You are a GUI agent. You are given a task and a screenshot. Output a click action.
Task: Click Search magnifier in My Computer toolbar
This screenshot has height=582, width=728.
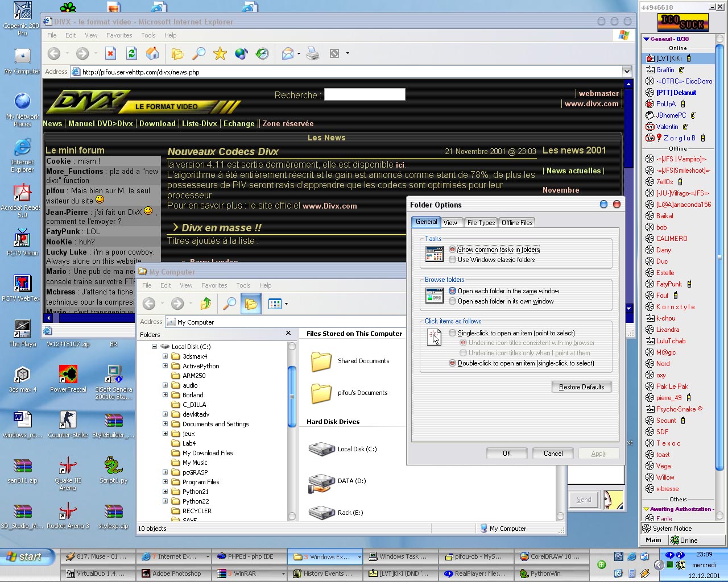click(x=229, y=304)
